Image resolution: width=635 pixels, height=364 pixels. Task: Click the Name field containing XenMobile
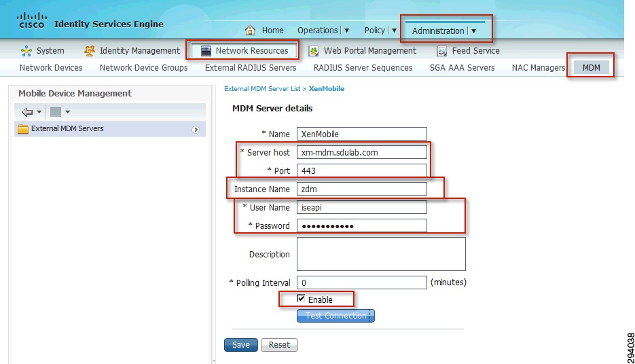pyautogui.click(x=361, y=134)
